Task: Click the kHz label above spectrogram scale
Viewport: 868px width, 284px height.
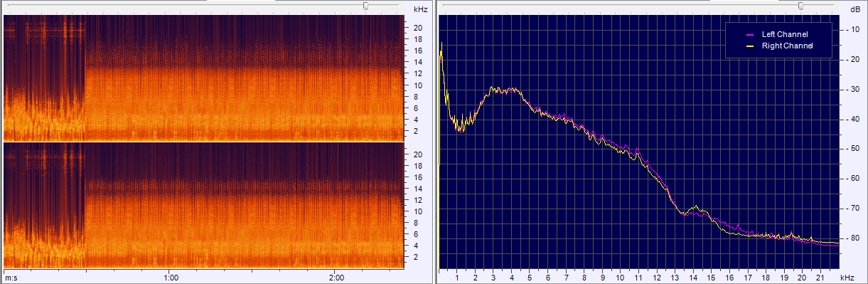Action: 420,9
